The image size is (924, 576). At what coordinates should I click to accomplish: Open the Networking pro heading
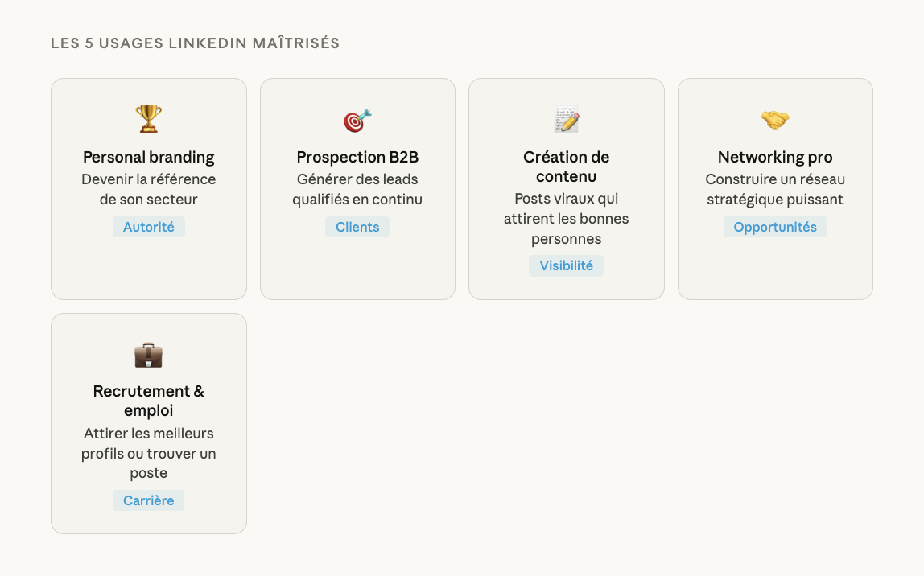click(x=775, y=157)
